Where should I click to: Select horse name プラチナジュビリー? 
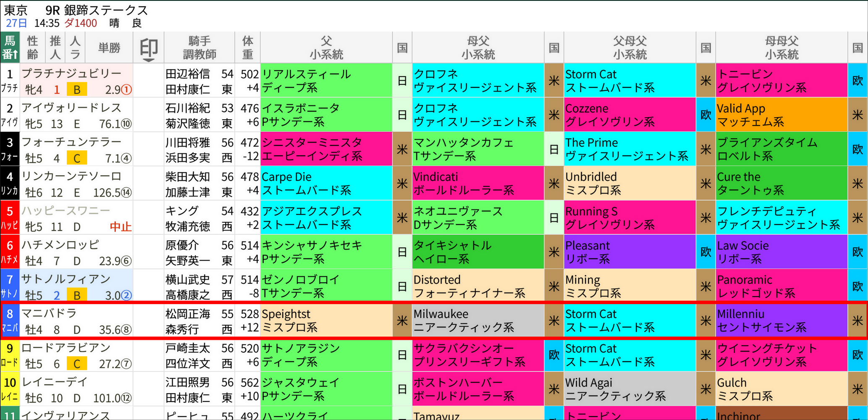[x=71, y=73]
